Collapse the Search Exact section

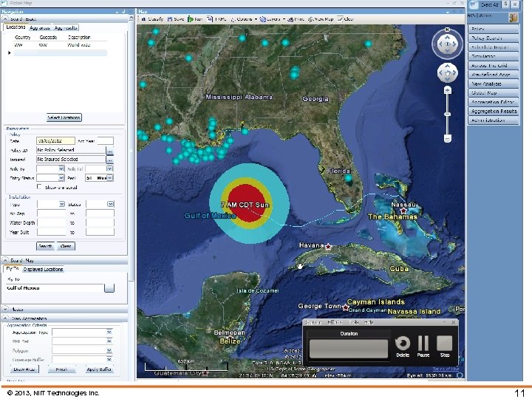point(5,19)
